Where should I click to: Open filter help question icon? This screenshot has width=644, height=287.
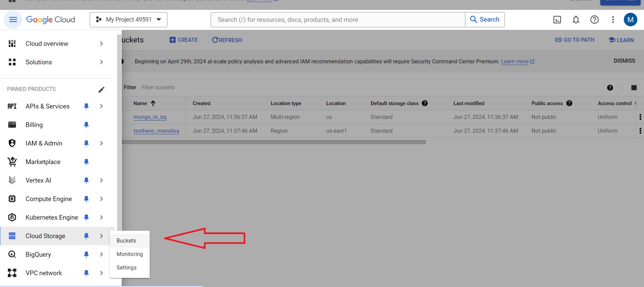click(x=610, y=88)
